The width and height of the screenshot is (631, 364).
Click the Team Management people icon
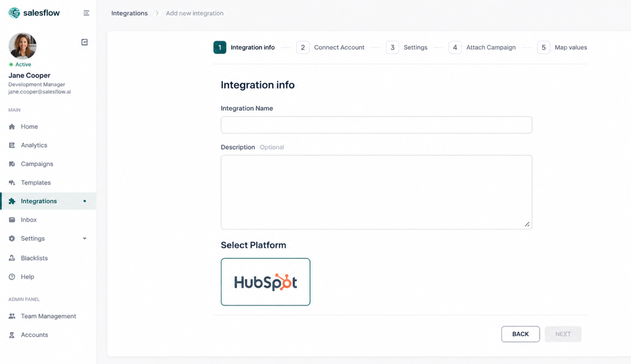pos(12,316)
